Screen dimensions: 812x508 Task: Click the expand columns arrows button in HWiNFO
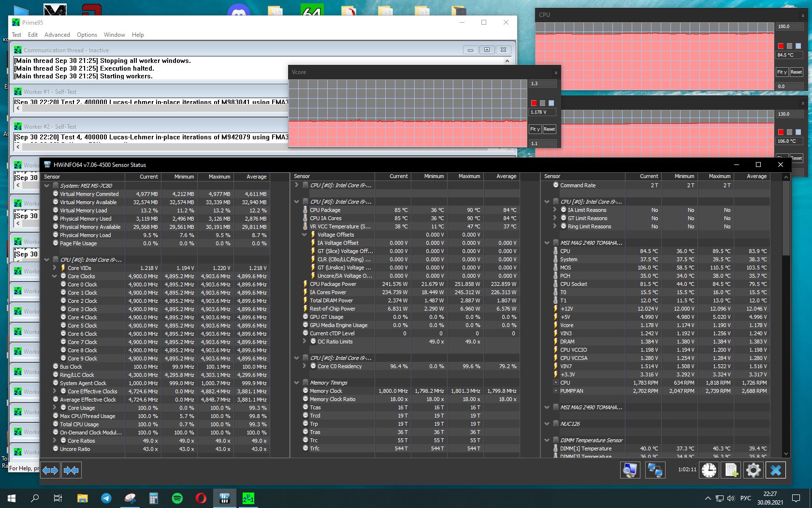point(50,470)
